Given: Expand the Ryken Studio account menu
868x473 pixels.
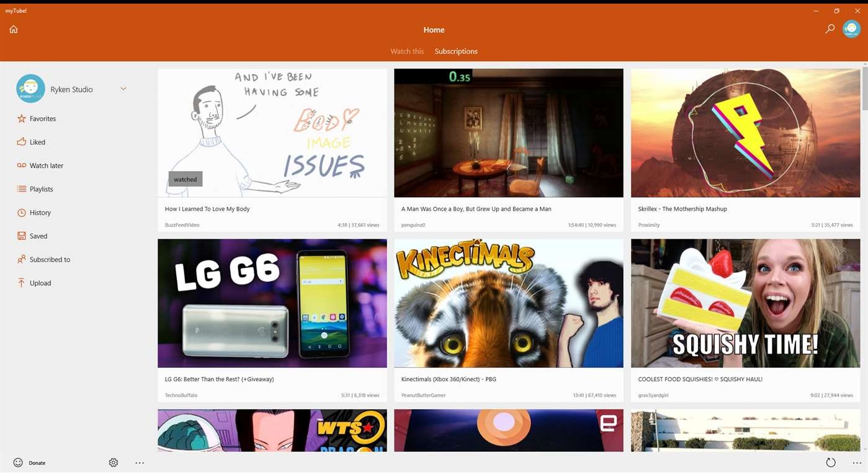Looking at the screenshot, I should click(x=123, y=89).
